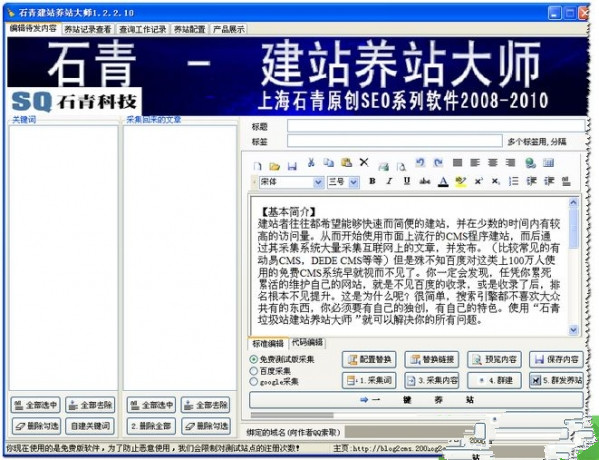This screenshot has height=460, width=599.
Task: Open the 三号 font size dropdown
Action: click(354, 182)
